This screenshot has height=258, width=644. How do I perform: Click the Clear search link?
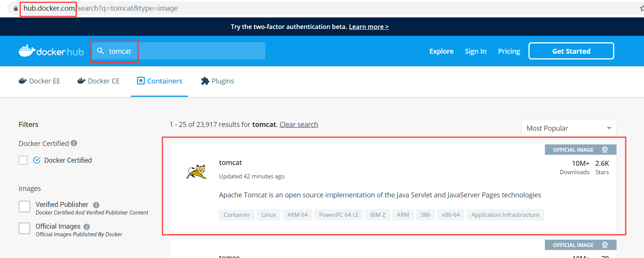click(x=299, y=125)
